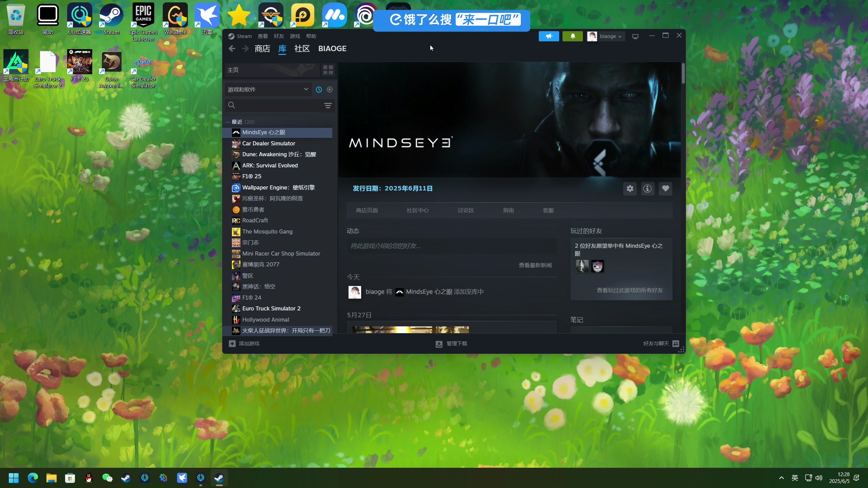Open 迅雷 desktop shortcut

coord(207,19)
